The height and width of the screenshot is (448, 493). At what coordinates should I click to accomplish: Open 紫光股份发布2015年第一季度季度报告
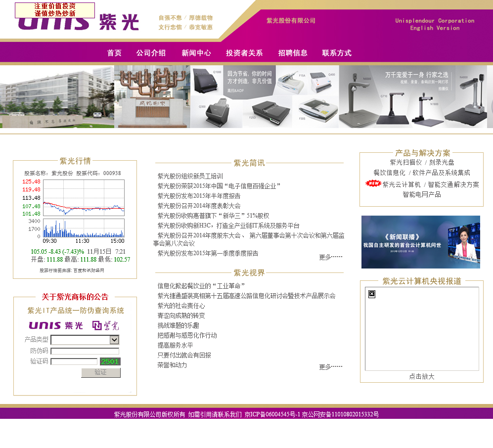(x=208, y=253)
